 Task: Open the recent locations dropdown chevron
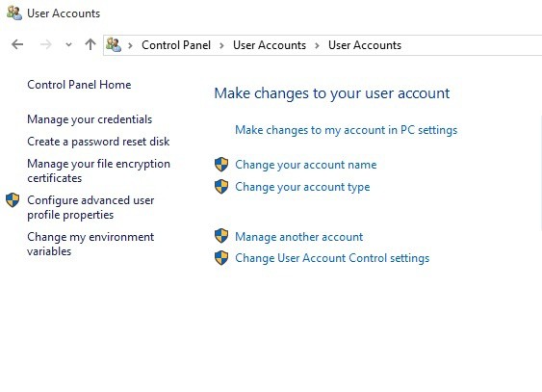(68, 44)
